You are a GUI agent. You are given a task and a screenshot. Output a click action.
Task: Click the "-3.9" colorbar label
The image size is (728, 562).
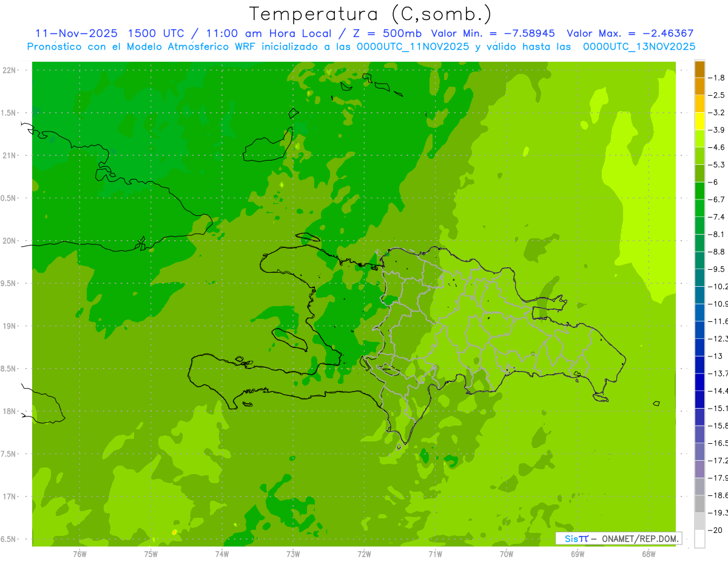(718, 130)
